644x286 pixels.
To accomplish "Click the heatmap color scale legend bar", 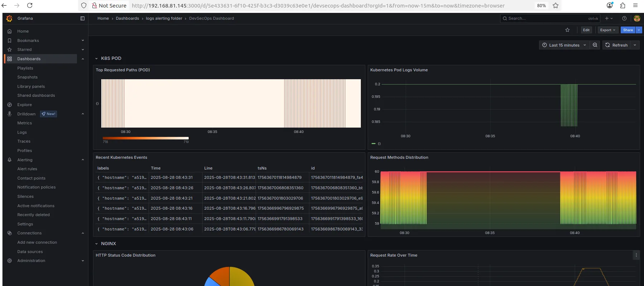I will tap(146, 138).
